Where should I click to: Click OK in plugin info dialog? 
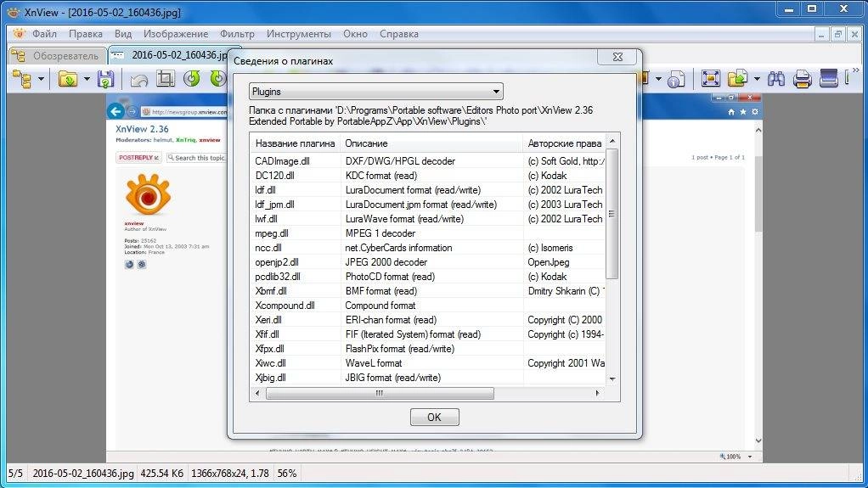(435, 418)
